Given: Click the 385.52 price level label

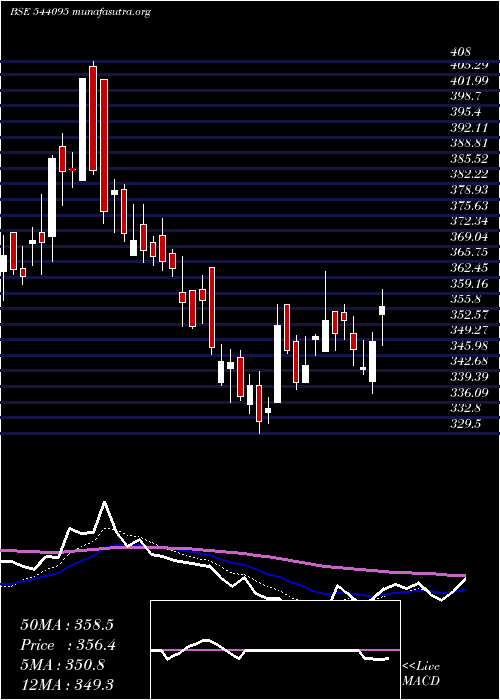Looking at the screenshot, I should (468, 158).
